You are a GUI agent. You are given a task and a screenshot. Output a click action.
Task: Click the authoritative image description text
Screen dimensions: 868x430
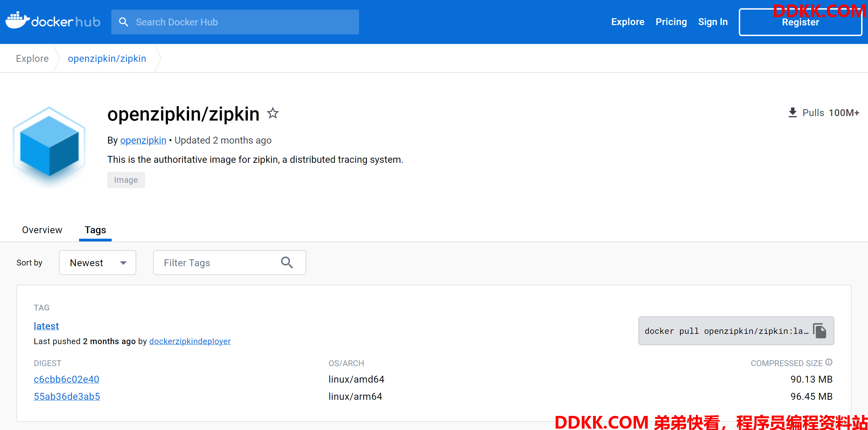[x=255, y=159]
